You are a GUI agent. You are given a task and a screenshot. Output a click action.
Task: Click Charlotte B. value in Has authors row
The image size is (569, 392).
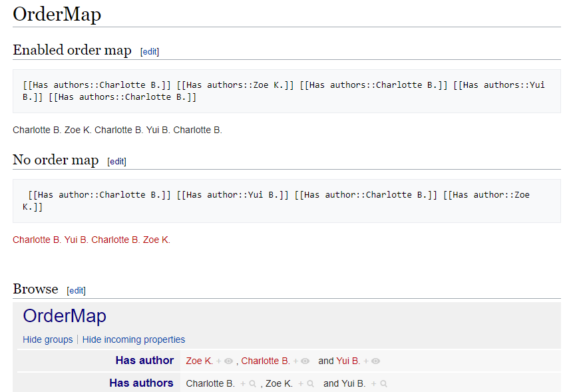pyautogui.click(x=210, y=383)
